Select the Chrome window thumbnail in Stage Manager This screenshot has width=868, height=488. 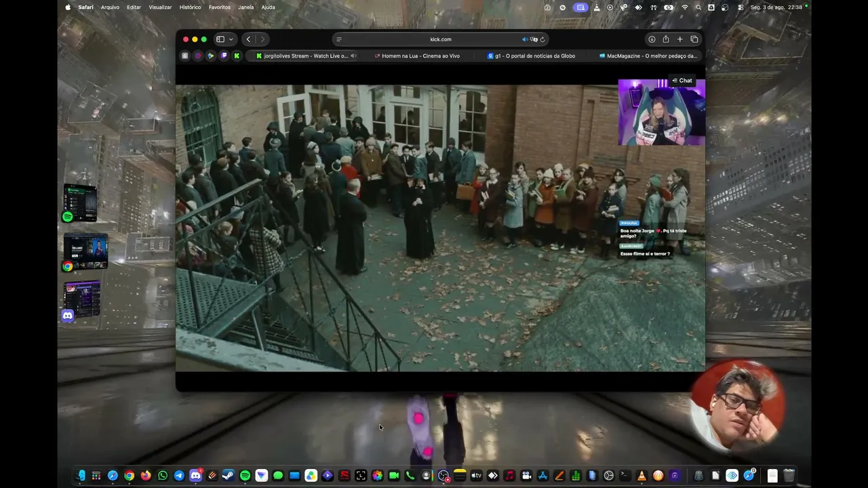click(x=85, y=252)
